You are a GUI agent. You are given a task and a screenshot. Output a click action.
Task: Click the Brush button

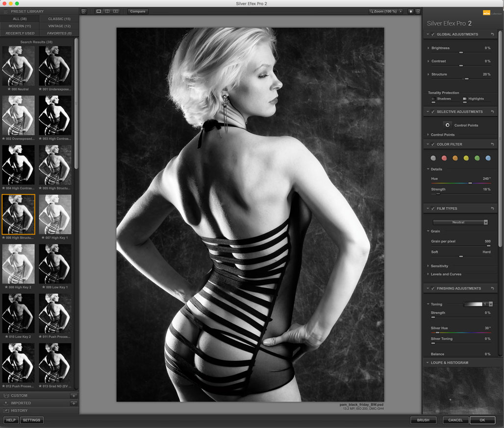423,420
